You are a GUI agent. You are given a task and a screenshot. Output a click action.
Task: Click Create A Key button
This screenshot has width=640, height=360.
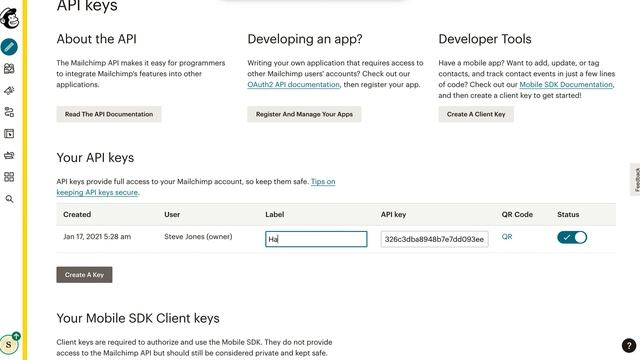[x=84, y=275]
